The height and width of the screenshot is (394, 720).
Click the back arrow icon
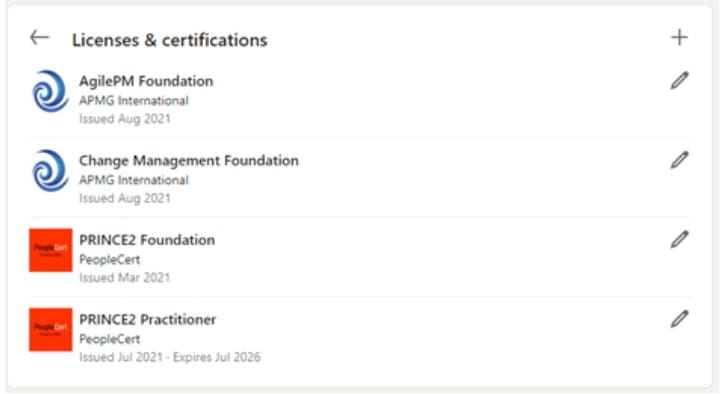(39, 37)
